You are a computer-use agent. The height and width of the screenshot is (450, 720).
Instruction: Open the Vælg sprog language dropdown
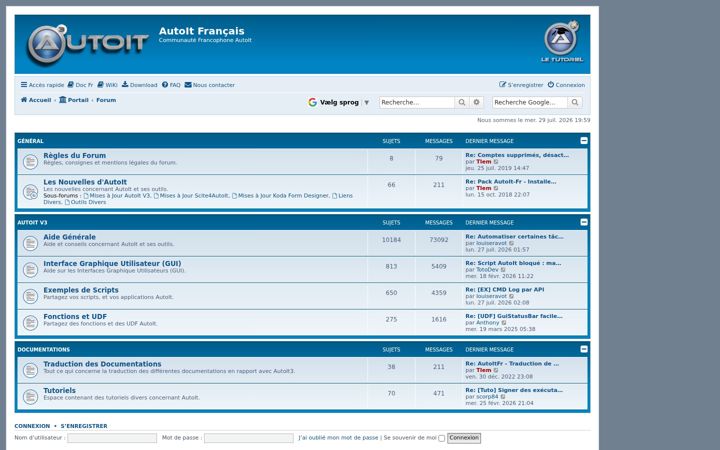pyautogui.click(x=339, y=102)
